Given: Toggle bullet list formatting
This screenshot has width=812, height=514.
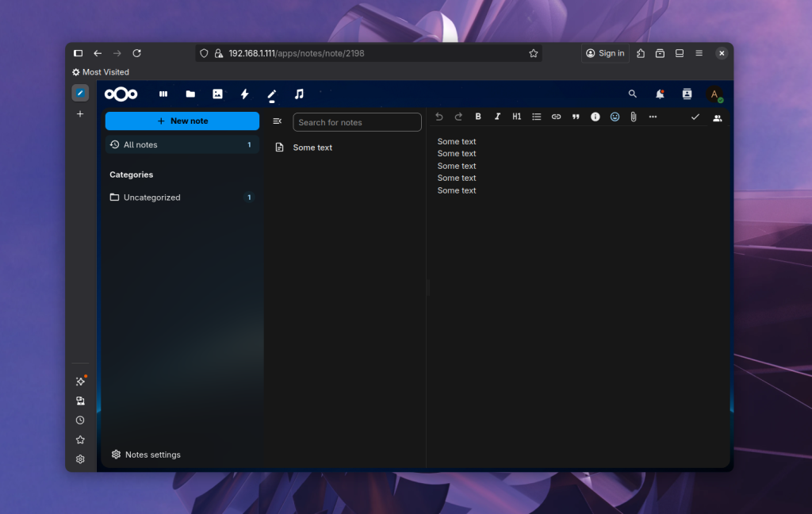Looking at the screenshot, I should 536,117.
